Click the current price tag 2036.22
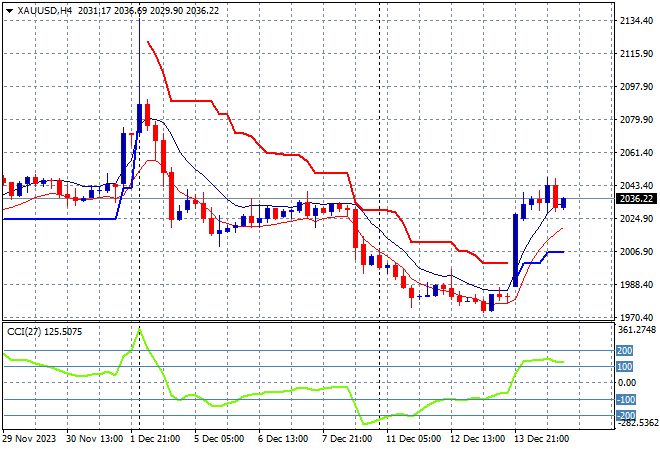 pyautogui.click(x=636, y=199)
